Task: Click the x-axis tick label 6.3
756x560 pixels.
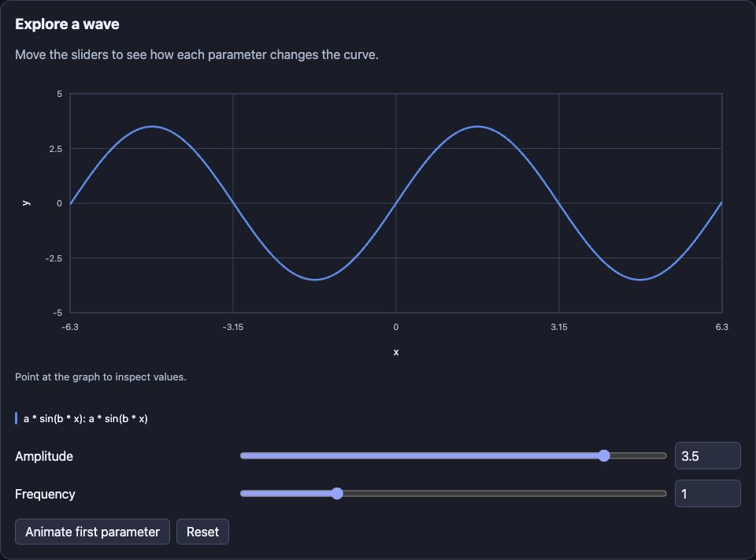Action: [722, 327]
